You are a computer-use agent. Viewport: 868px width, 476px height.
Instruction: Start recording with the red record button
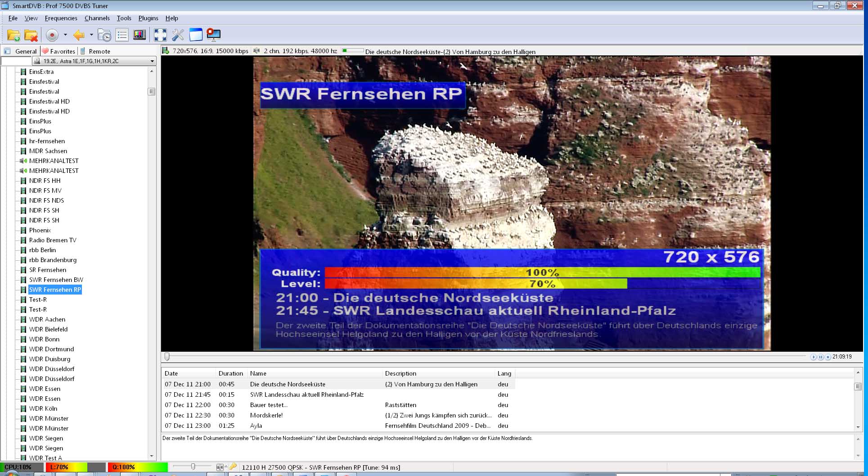(x=52, y=35)
